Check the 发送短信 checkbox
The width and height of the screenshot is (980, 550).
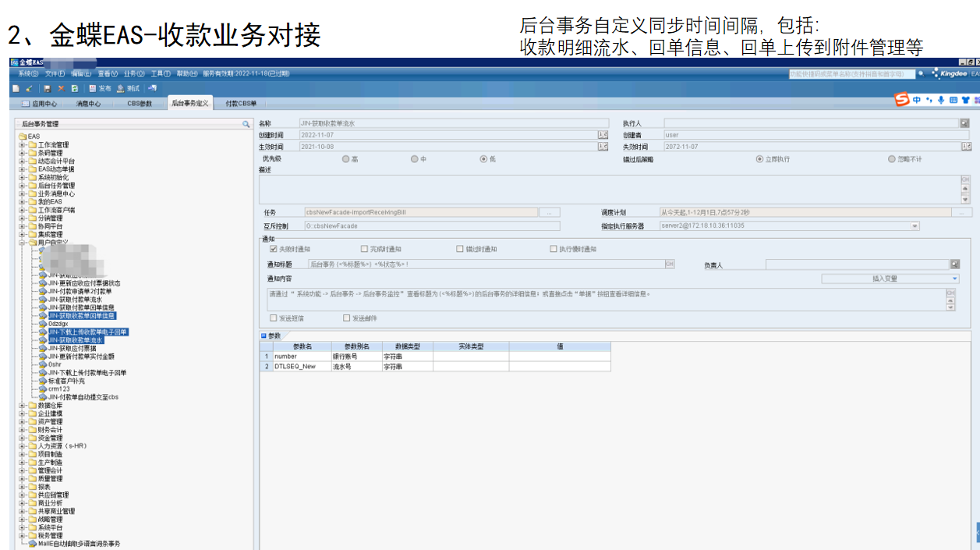[273, 318]
